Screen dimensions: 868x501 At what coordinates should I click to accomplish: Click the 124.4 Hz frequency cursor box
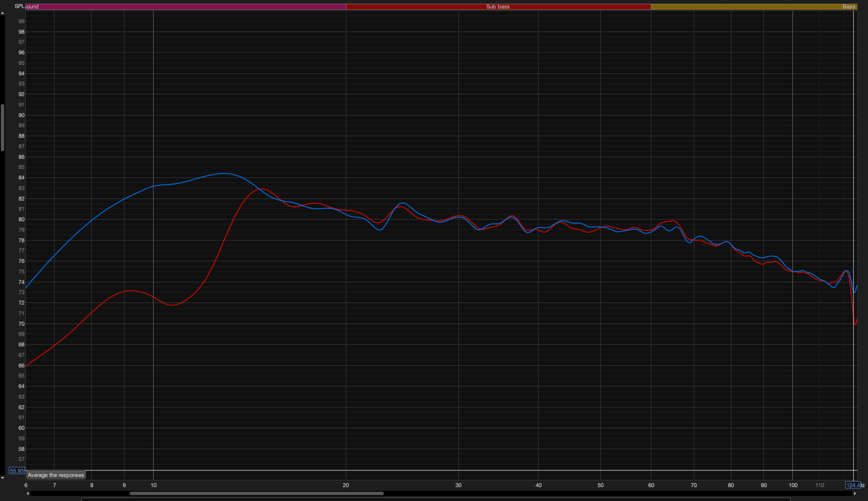[x=853, y=485]
